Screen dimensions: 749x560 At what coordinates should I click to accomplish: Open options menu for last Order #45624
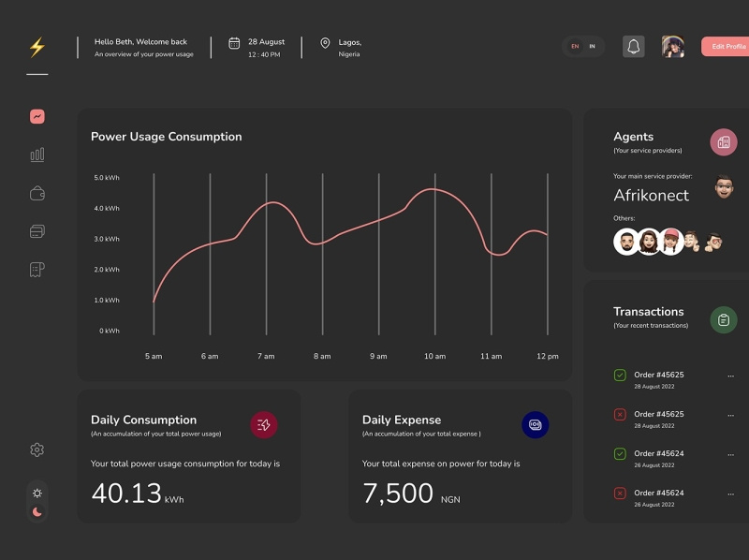(731, 494)
